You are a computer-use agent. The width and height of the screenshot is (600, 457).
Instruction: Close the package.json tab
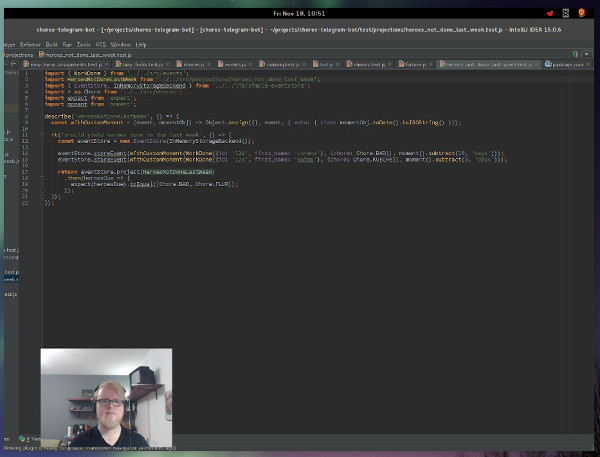pos(588,64)
